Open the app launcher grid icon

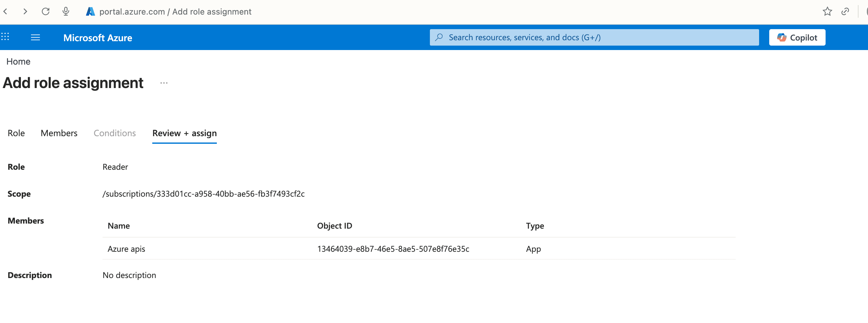5,37
